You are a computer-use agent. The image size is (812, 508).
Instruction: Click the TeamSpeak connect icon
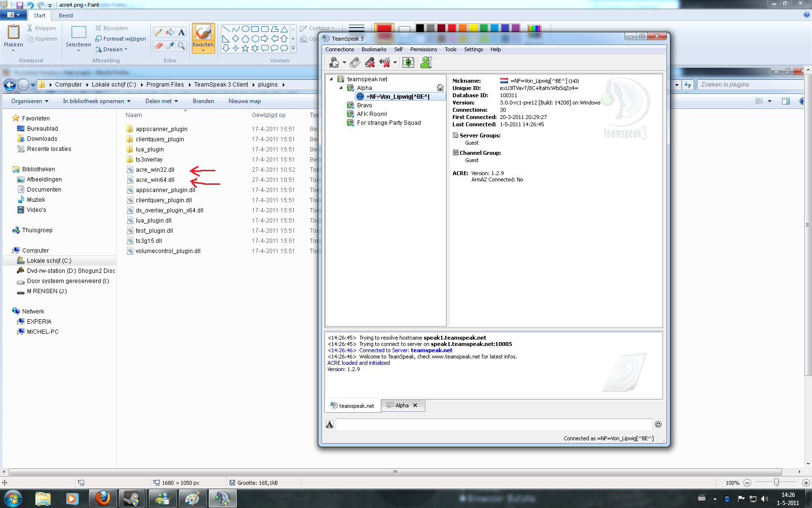tap(334, 62)
